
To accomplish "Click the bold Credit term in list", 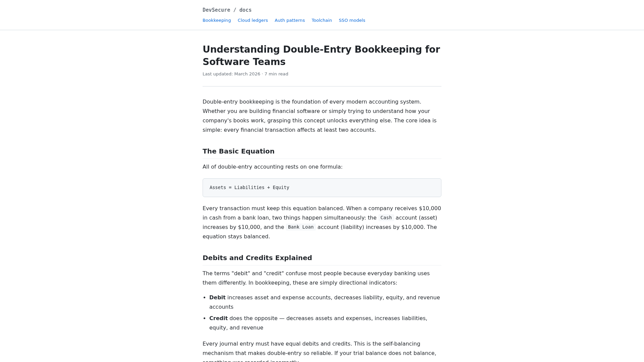I will tap(218, 318).
